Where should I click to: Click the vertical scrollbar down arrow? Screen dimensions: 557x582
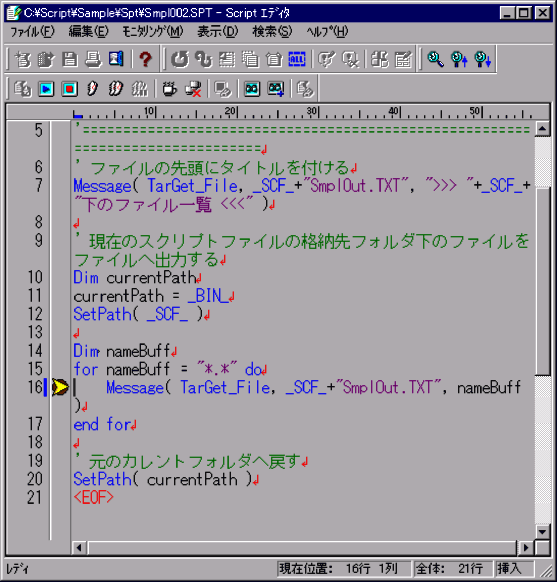coord(542,532)
